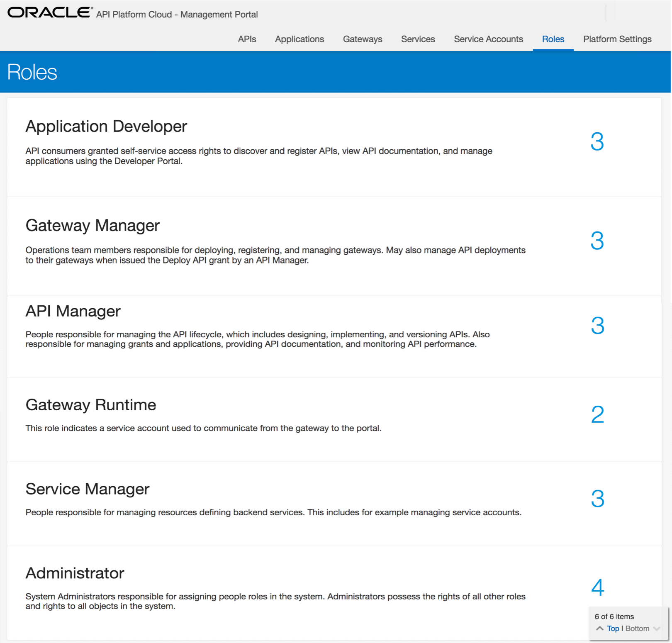Viewport: 672px width, 643px height.
Task: Jump to Bottom link of list
Action: pyautogui.click(x=637, y=628)
